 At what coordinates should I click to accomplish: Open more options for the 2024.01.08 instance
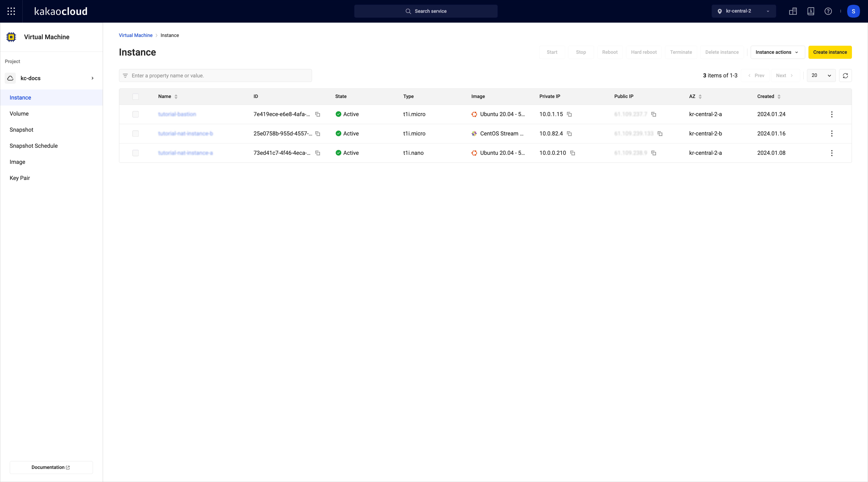pyautogui.click(x=832, y=153)
